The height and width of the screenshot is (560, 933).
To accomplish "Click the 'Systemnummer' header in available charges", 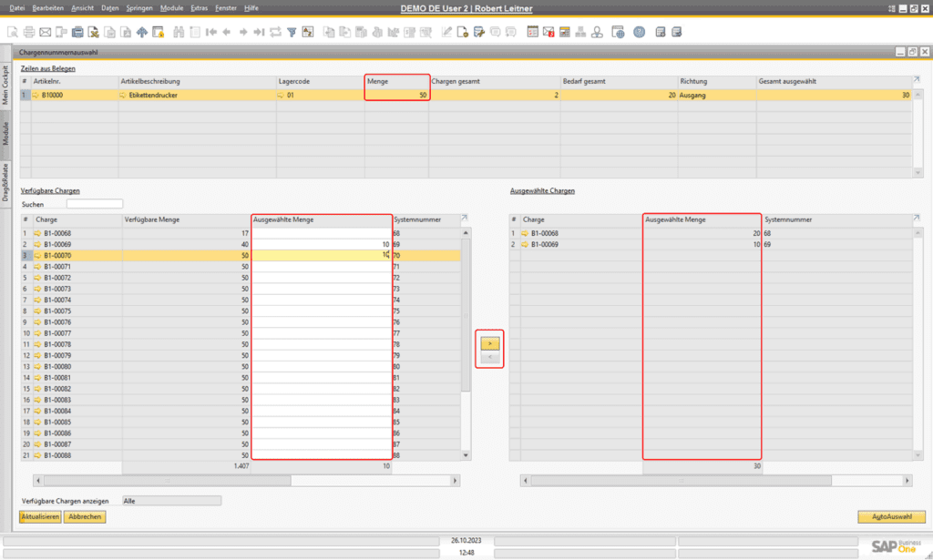I will [426, 220].
